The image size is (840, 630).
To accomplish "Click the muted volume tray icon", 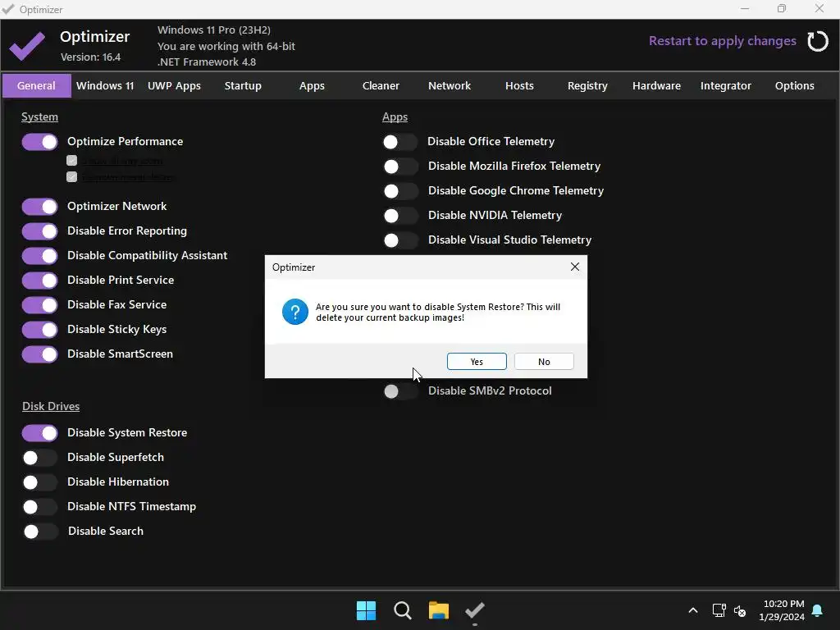I will pos(740,610).
